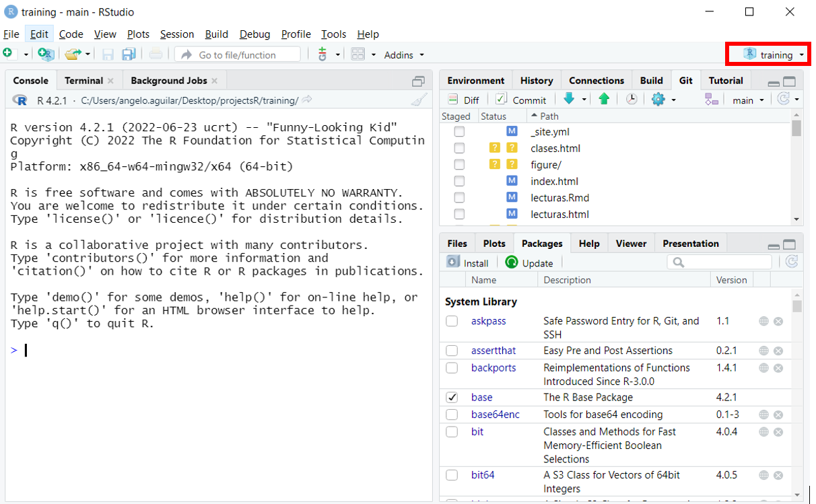Click the Open file folder icon
816x504 pixels.
(73, 55)
